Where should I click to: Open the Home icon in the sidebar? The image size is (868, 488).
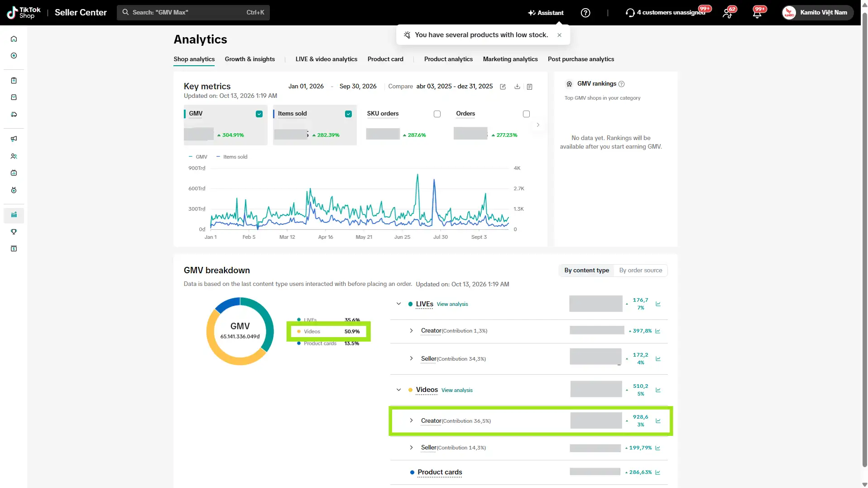pos(14,39)
